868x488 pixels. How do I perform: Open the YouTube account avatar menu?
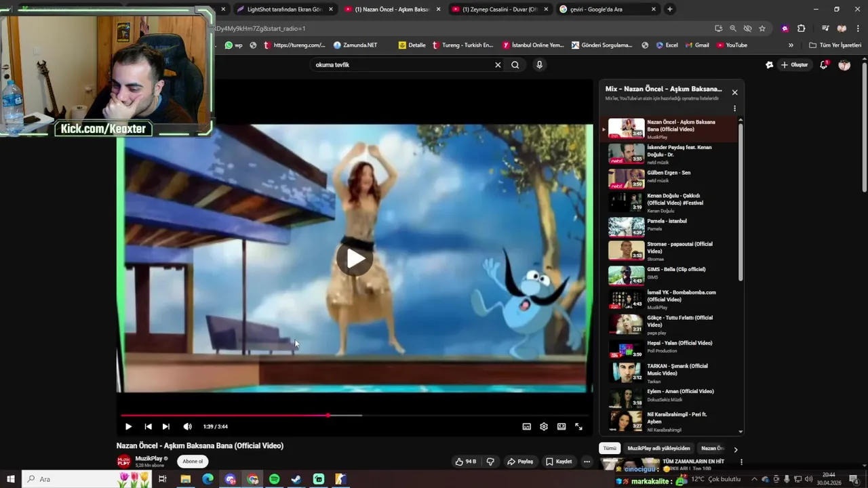844,65
